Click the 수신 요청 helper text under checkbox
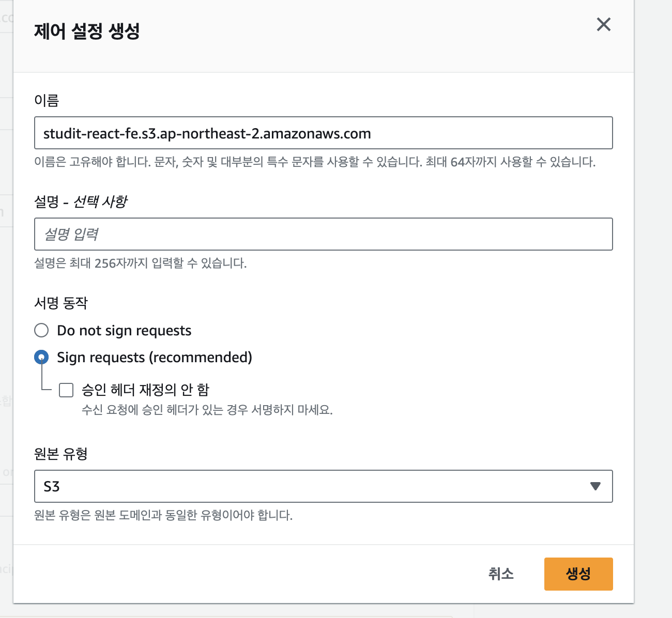This screenshot has height=618, width=672. 207,410
